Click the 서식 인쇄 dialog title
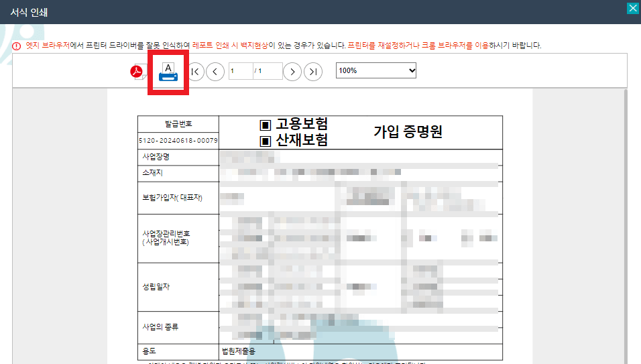The image size is (641, 364). pyautogui.click(x=29, y=12)
